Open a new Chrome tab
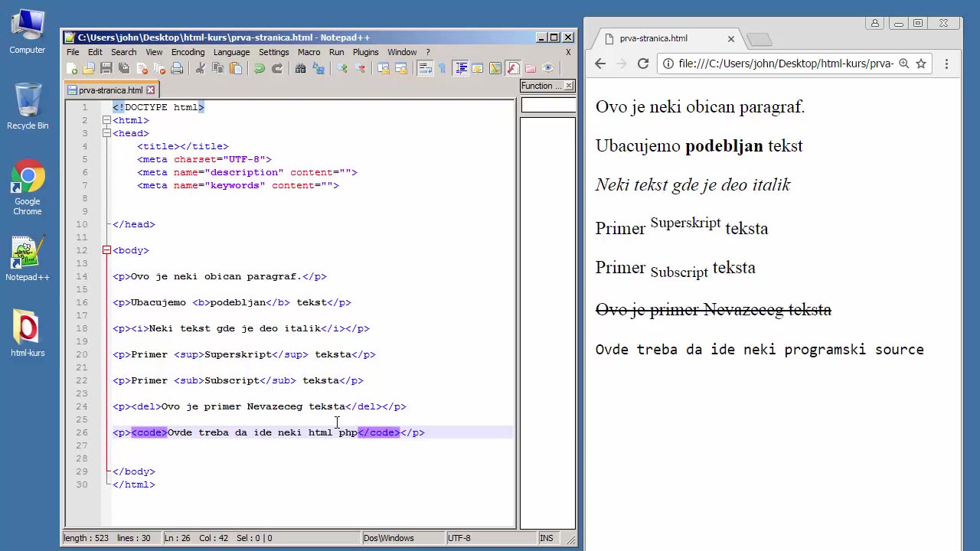 click(759, 39)
